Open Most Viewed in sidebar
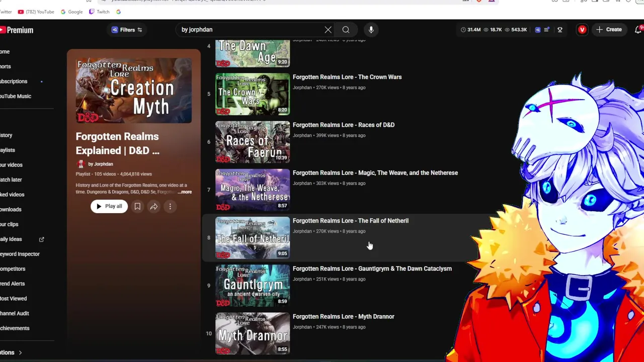644x362 pixels. [14, 298]
